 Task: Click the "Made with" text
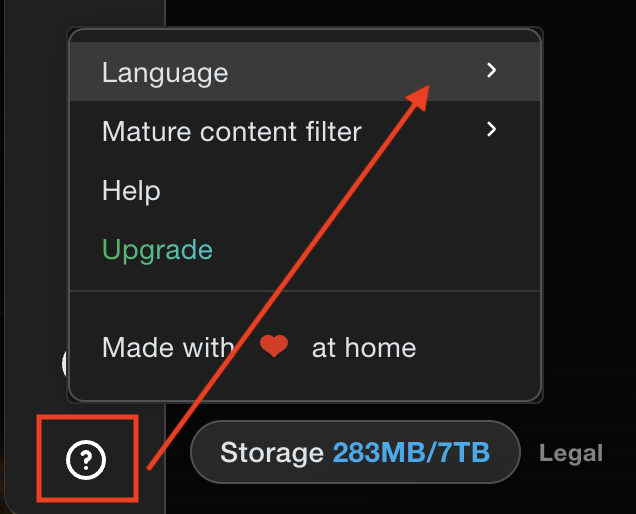[x=168, y=347]
